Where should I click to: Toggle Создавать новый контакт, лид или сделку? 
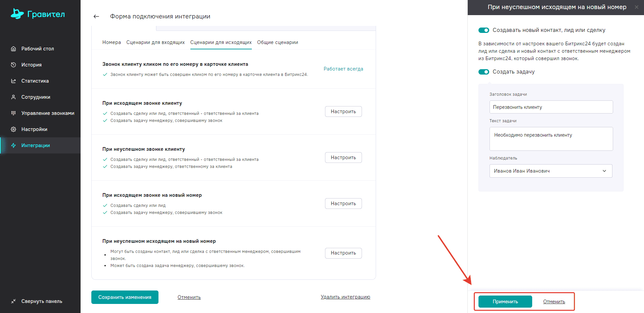484,30
